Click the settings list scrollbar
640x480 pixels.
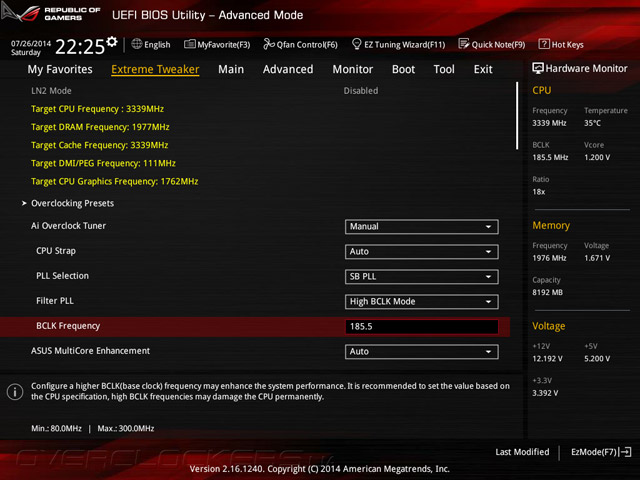pos(517,116)
